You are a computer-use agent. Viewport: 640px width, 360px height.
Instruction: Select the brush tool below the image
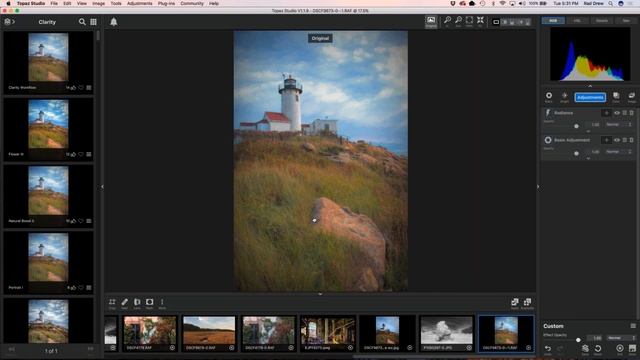coord(124,302)
